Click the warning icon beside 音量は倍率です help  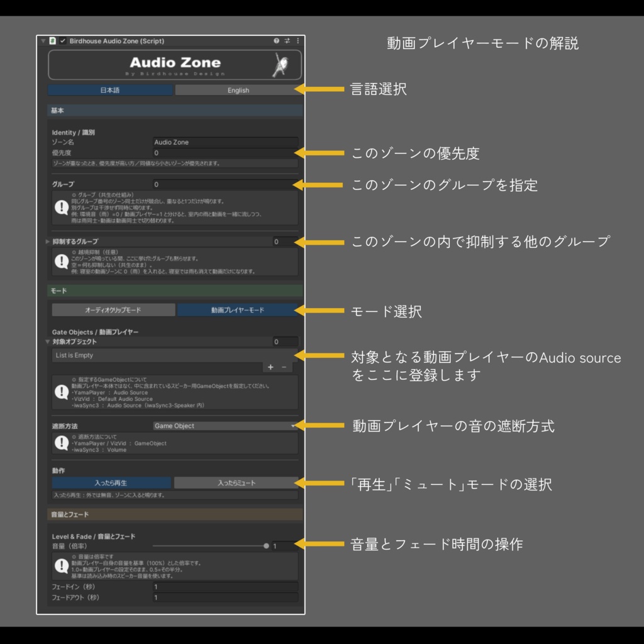62,566
